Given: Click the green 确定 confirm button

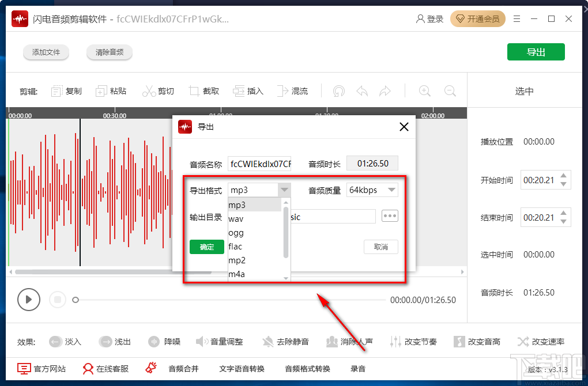Looking at the screenshot, I should click(206, 247).
